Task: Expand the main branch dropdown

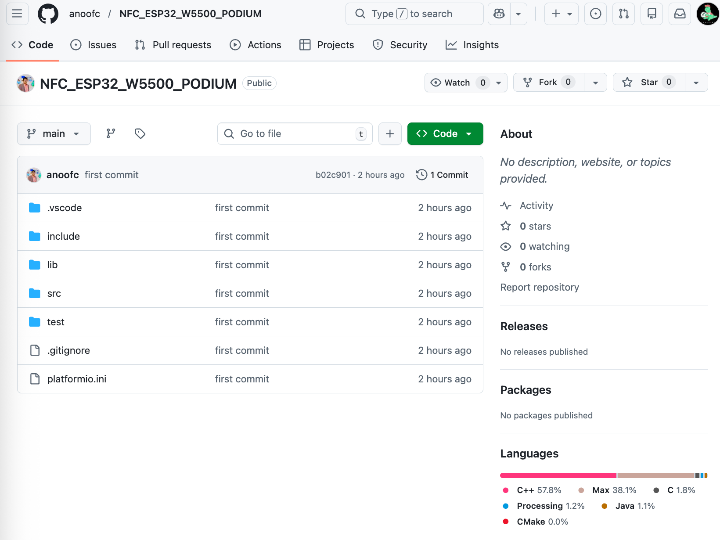Action: click(54, 134)
